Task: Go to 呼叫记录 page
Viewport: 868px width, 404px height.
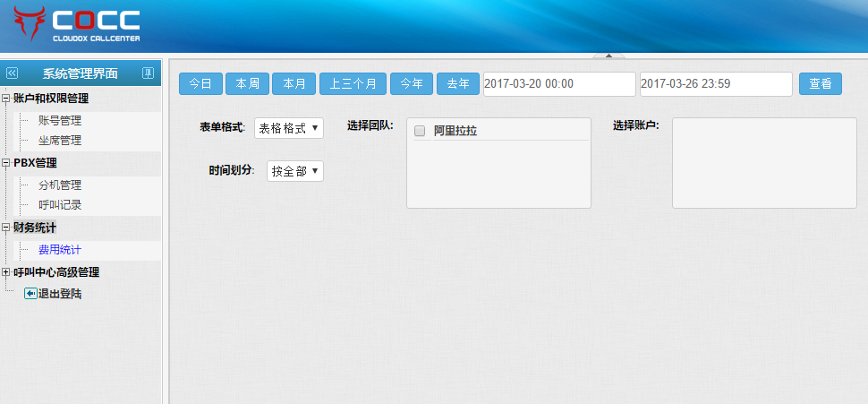Action: coord(60,205)
